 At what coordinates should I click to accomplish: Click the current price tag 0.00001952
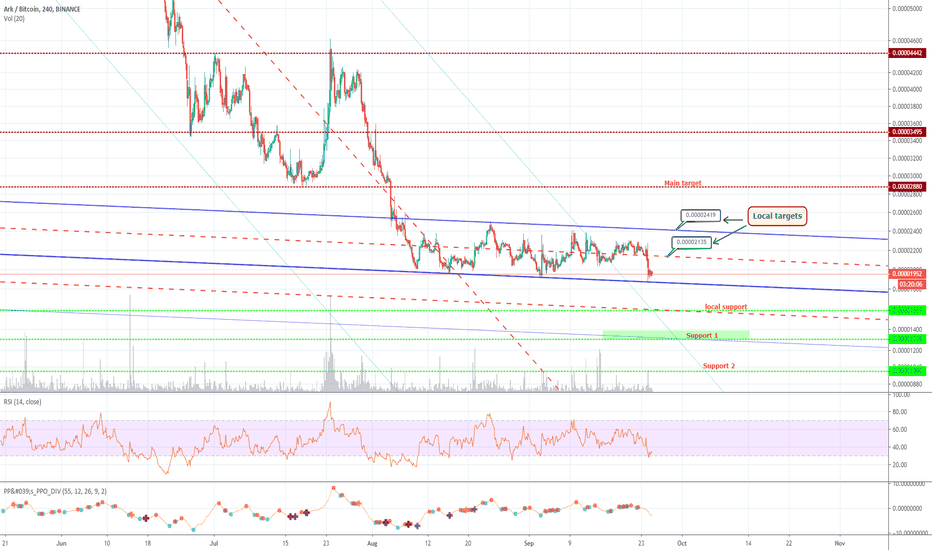point(907,274)
